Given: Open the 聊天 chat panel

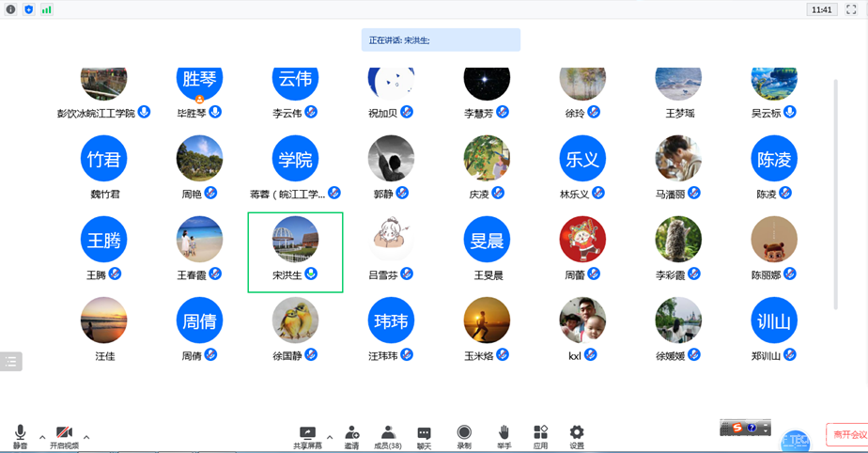Looking at the screenshot, I should coord(424,433).
